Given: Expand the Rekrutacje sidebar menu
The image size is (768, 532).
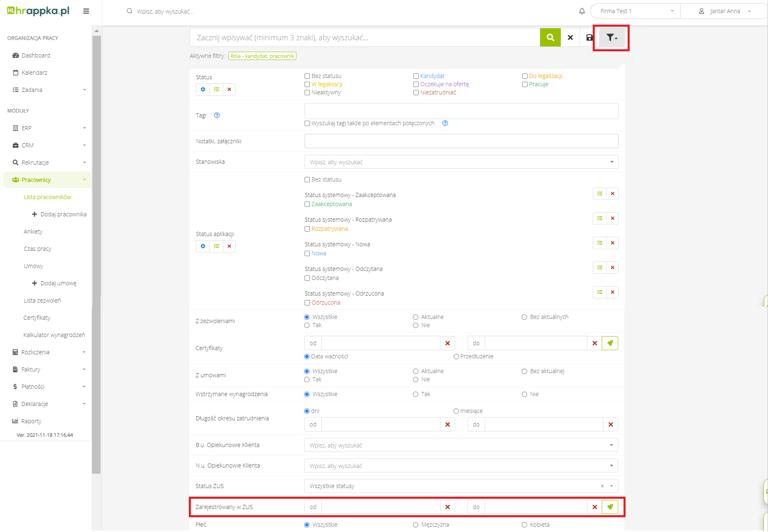Looking at the screenshot, I should (x=48, y=163).
